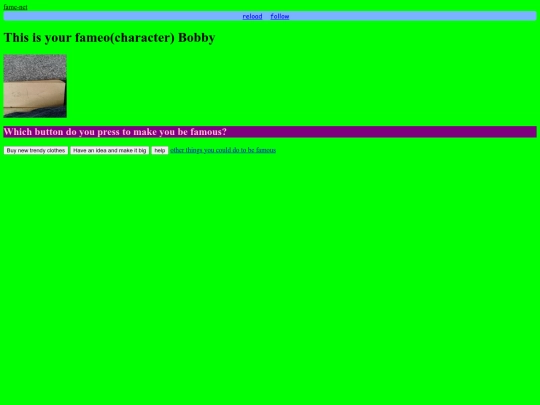
Task: Click the help button
Action: tap(160, 150)
